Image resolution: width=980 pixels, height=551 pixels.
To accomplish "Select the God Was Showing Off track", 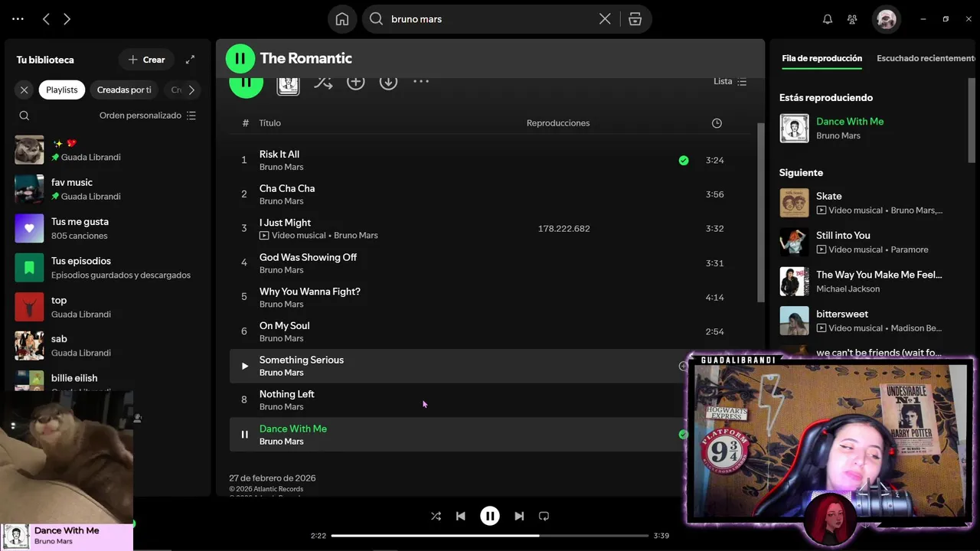I will 490,262.
